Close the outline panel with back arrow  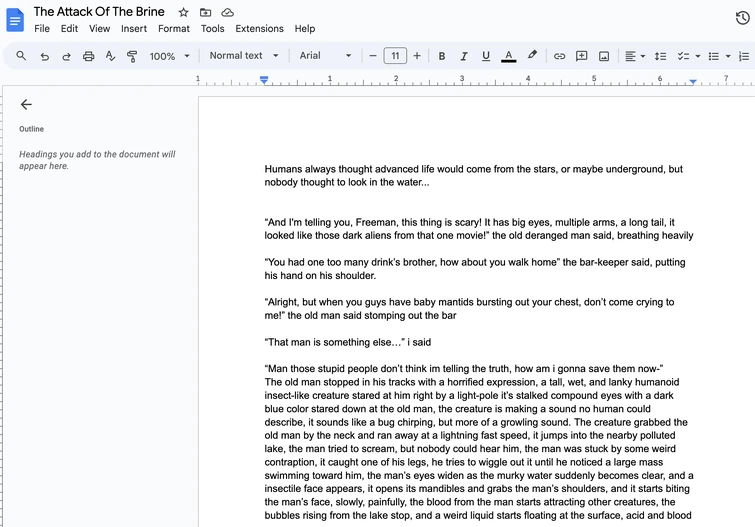[x=26, y=104]
